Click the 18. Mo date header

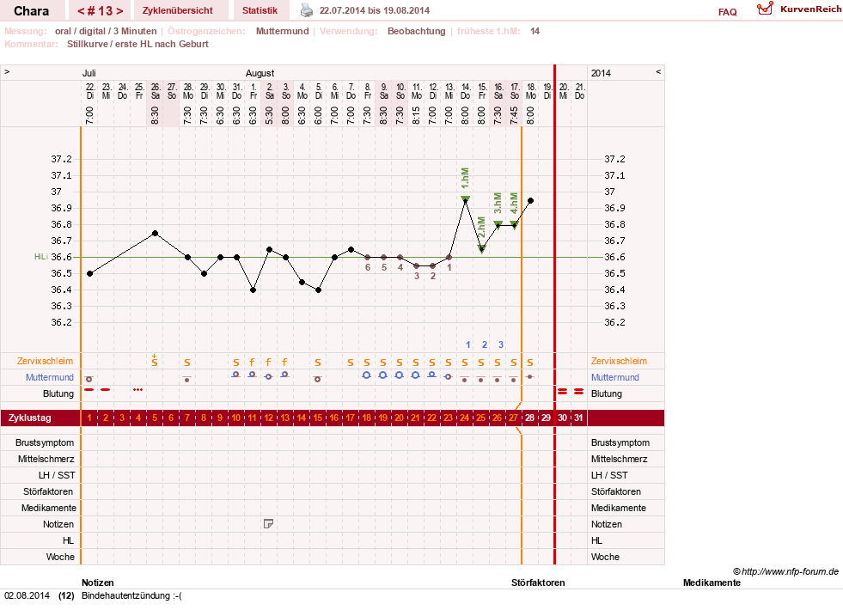531,91
